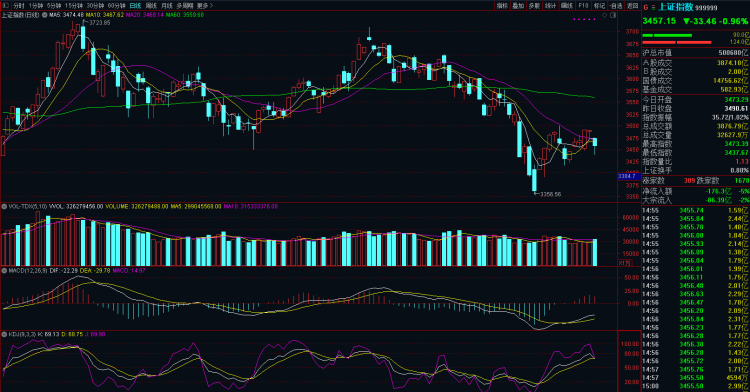Select the 30分钟 period tab
Screen dimensions: 750x392
(x=95, y=6)
